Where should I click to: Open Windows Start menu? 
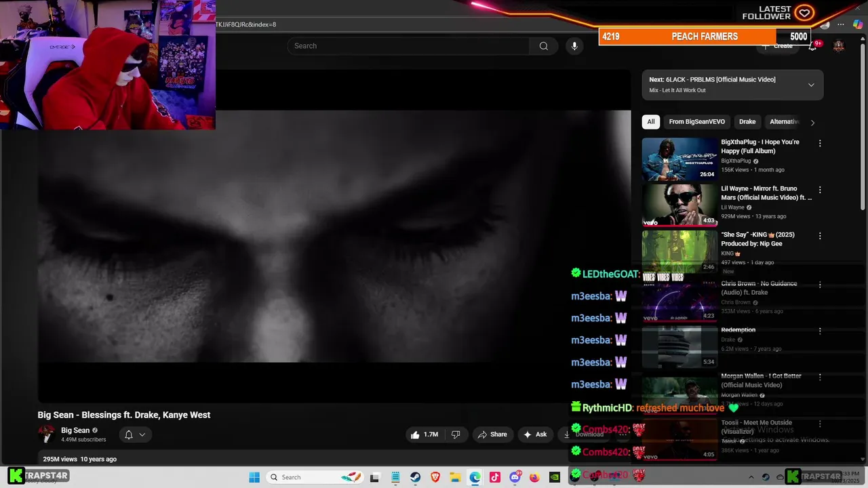(254, 477)
